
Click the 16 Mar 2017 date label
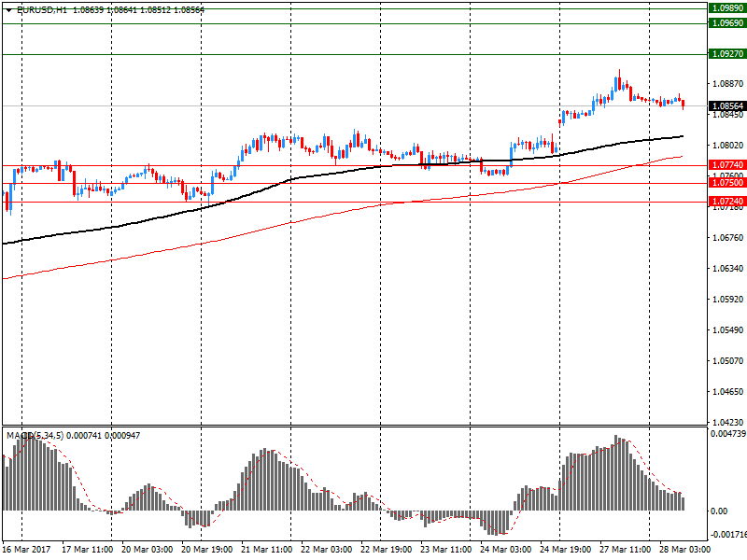tap(26, 550)
